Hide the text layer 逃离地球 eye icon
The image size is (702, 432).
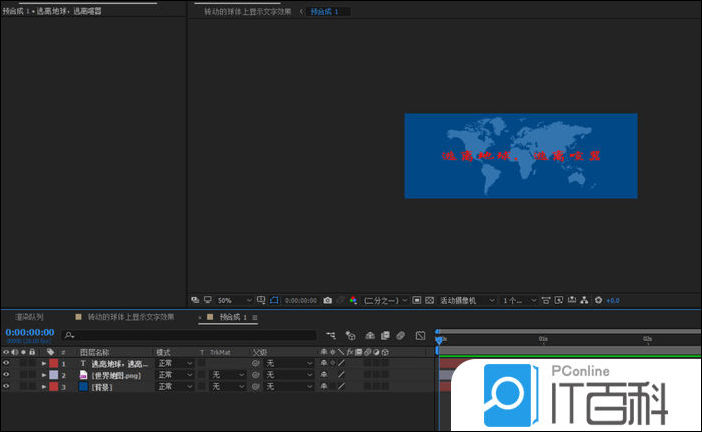pyautogui.click(x=6, y=363)
